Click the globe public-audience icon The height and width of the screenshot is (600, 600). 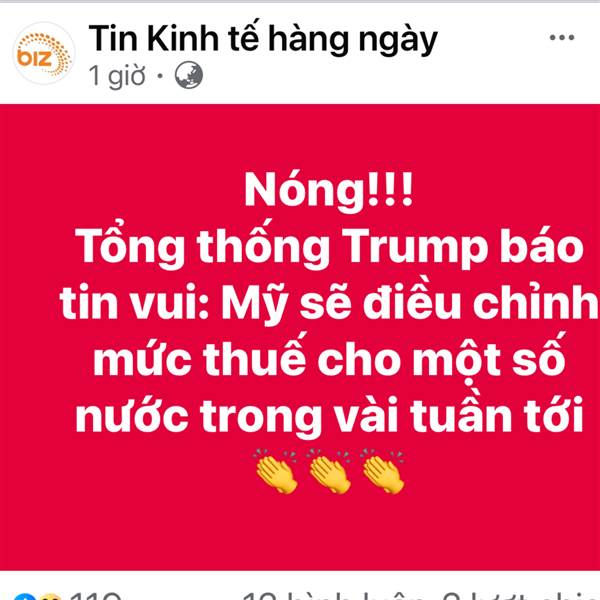point(189,75)
